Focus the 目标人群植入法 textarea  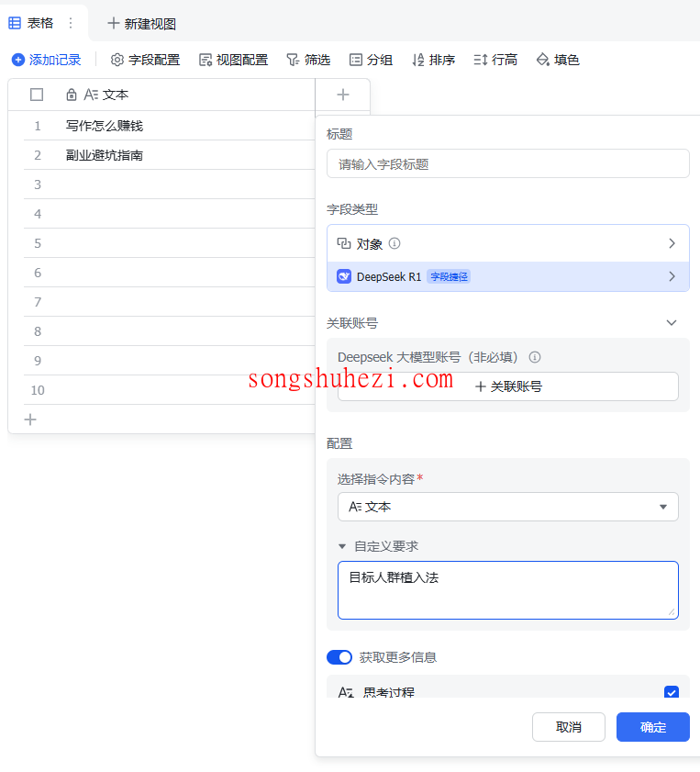click(508, 590)
